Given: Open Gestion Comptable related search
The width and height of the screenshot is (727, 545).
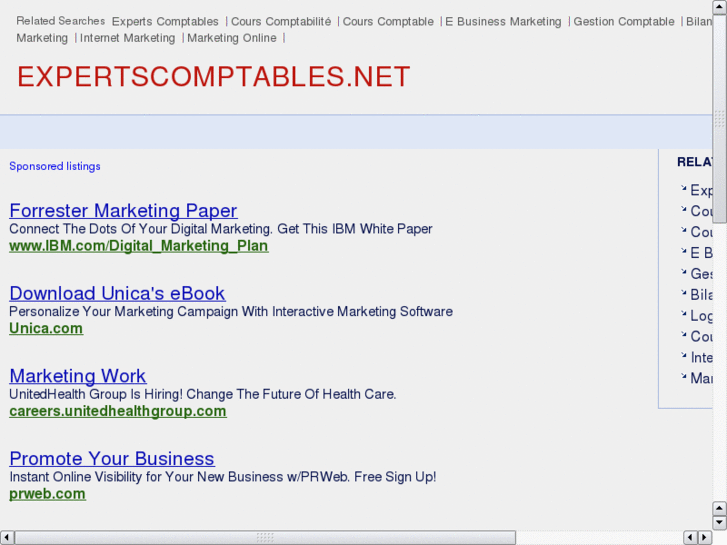Looking at the screenshot, I should click(x=624, y=22).
